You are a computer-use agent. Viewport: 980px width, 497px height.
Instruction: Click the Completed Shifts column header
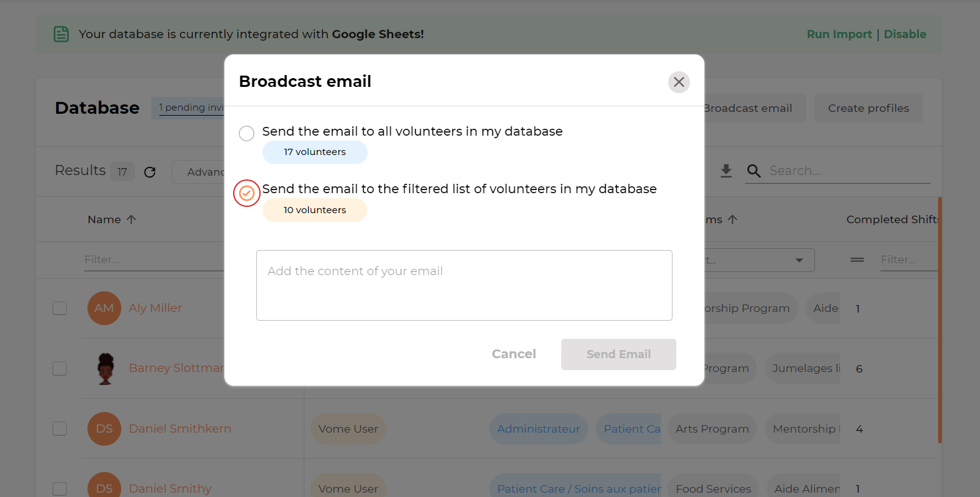click(892, 219)
